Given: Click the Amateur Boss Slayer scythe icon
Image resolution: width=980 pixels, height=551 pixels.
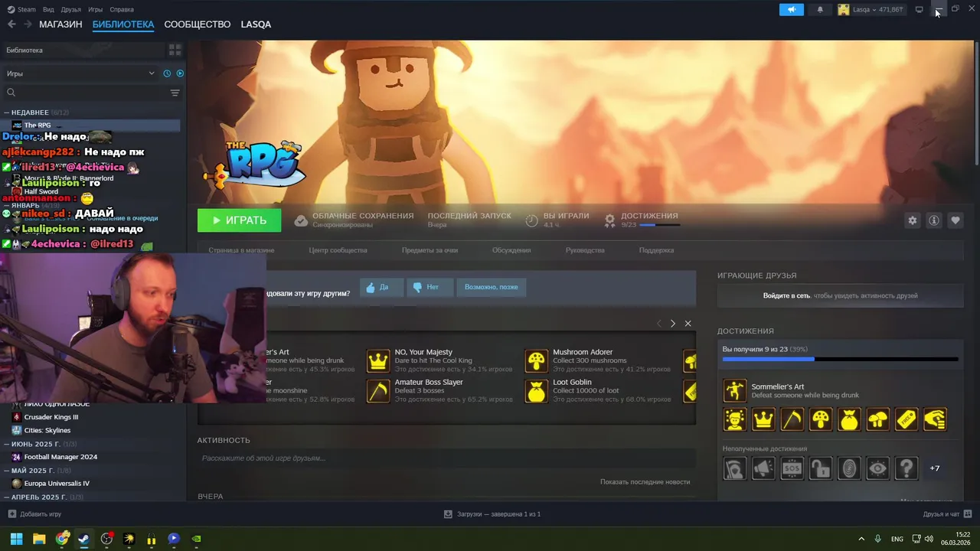Looking at the screenshot, I should click(x=378, y=391).
